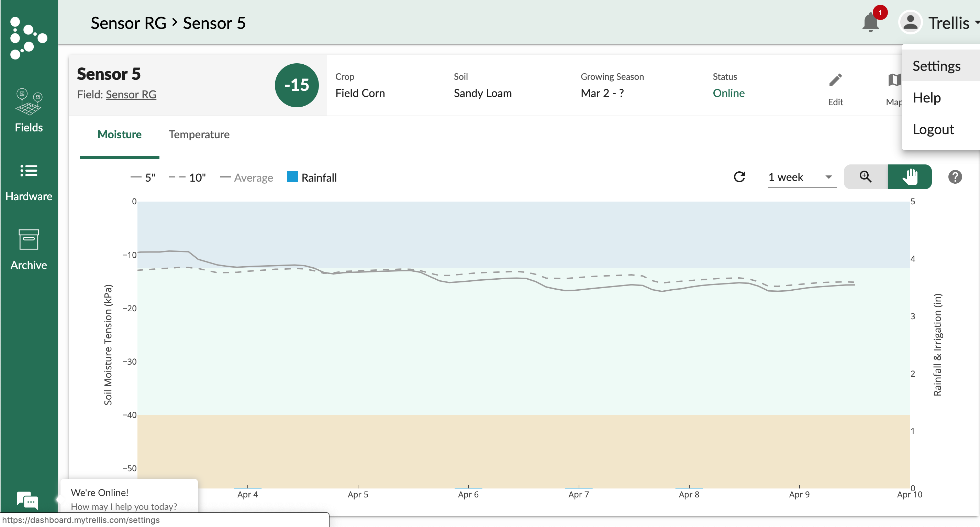Refresh the chart data
Screen dimensions: 980x527
739,177
